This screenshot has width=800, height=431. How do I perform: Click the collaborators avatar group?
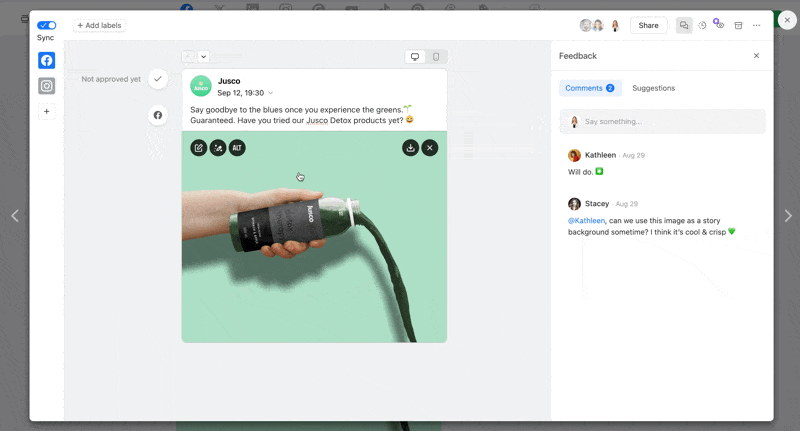click(x=592, y=25)
